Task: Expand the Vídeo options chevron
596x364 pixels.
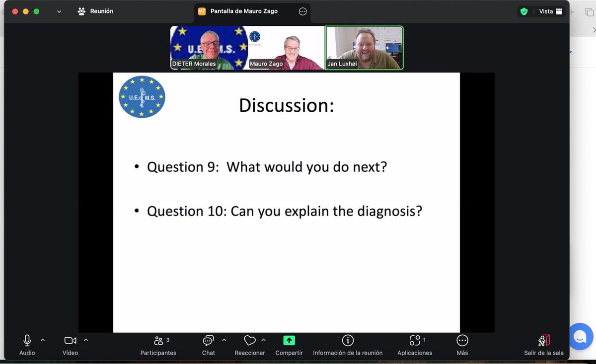Action: tap(86, 340)
